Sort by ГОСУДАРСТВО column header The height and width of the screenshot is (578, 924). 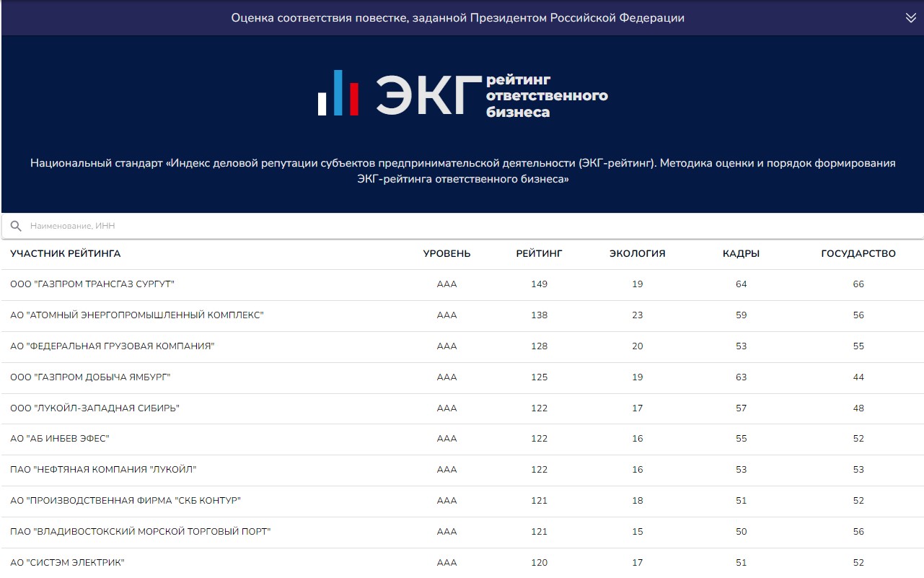point(858,254)
